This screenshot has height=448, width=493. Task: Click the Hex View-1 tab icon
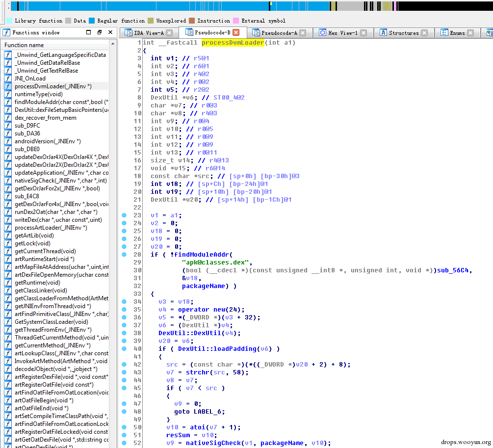pos(322,33)
